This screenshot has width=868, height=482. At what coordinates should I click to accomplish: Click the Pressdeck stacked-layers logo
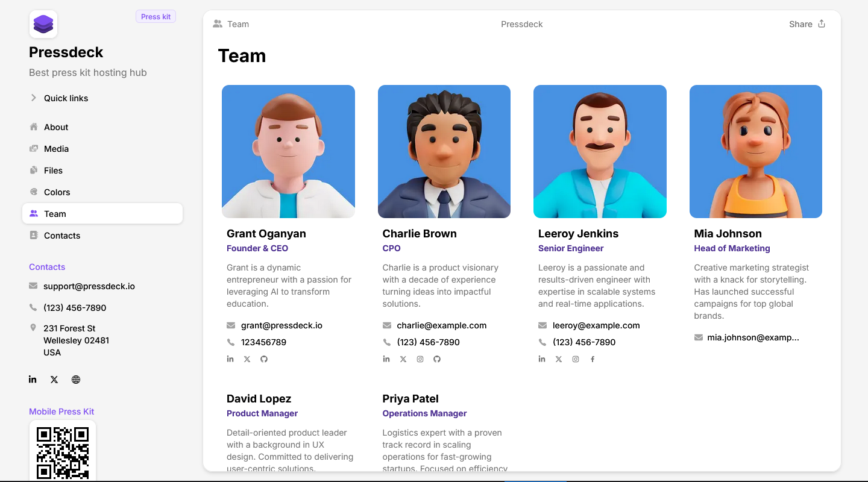[x=43, y=24]
